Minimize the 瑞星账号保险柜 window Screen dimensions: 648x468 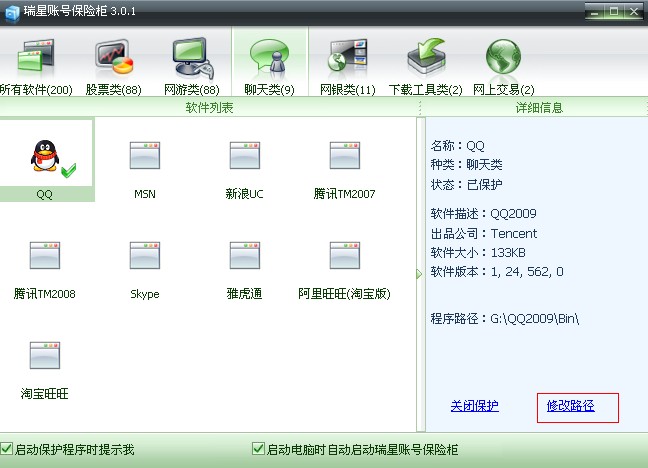click(595, 12)
